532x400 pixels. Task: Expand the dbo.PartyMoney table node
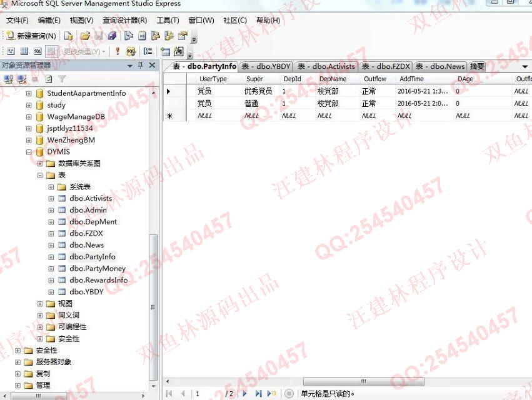51,269
